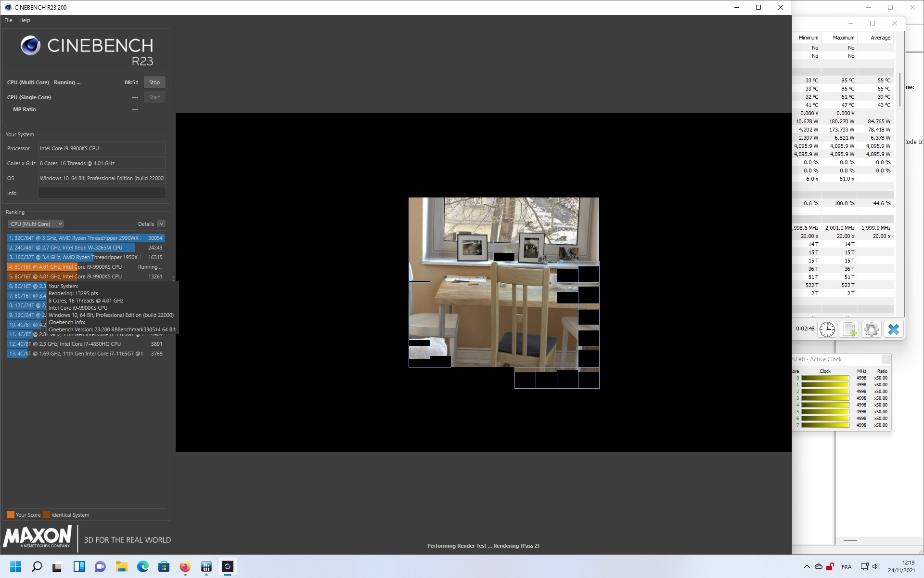The height and width of the screenshot is (578, 924).
Task: Open the HWiNFO taskbar icon
Action: [206, 566]
